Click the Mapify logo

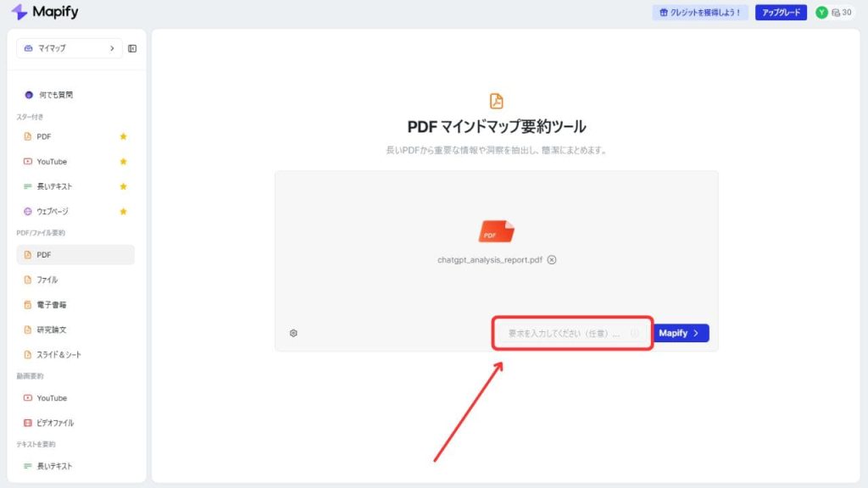coord(45,12)
